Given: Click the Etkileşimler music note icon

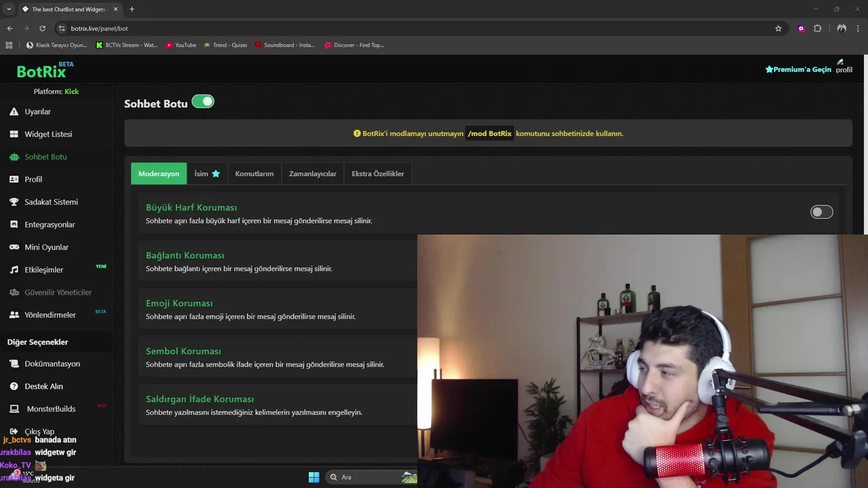Looking at the screenshot, I should tap(14, 270).
